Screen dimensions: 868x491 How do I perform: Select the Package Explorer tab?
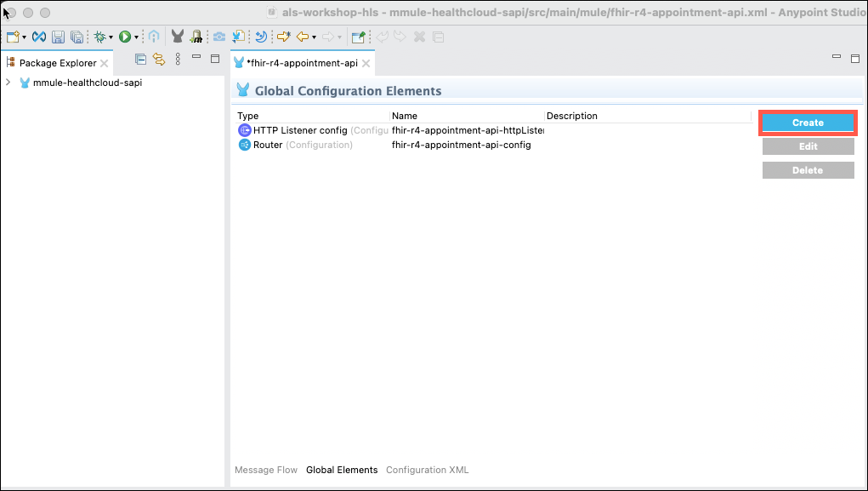pos(58,63)
